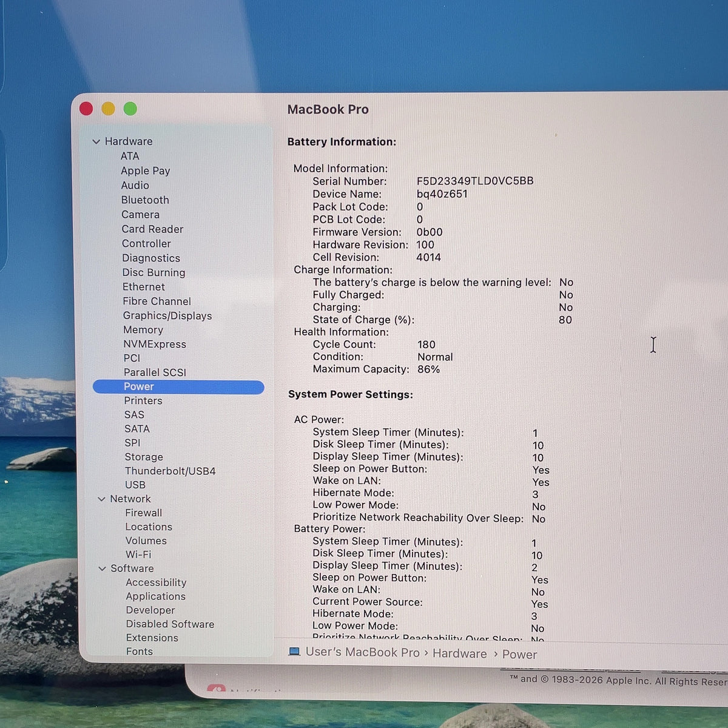
Task: Select SATA in the sidebar
Action: (137, 428)
